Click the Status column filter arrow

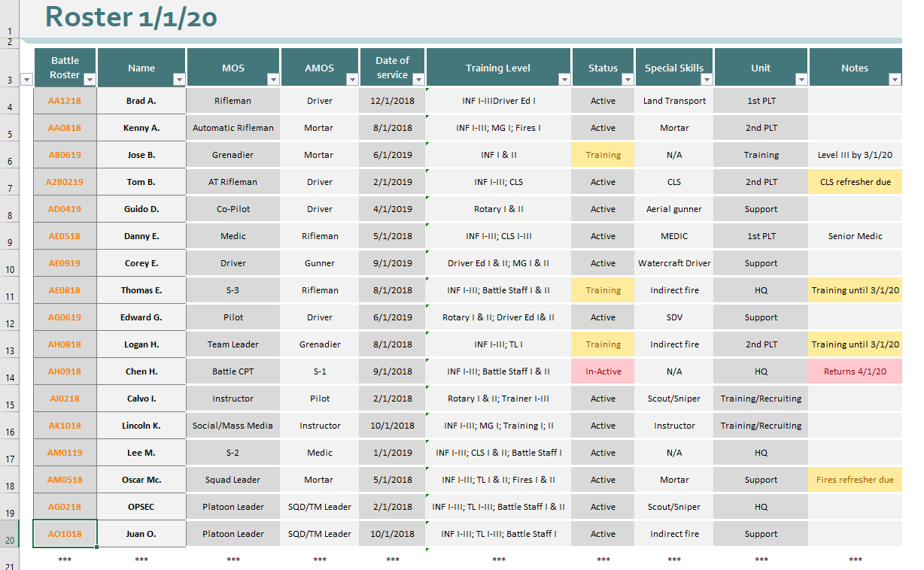628,80
